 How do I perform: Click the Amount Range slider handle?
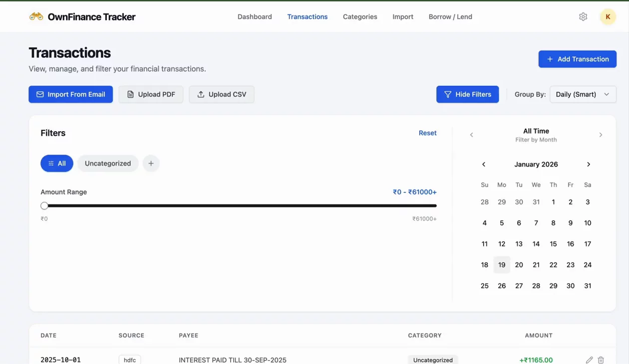click(44, 205)
